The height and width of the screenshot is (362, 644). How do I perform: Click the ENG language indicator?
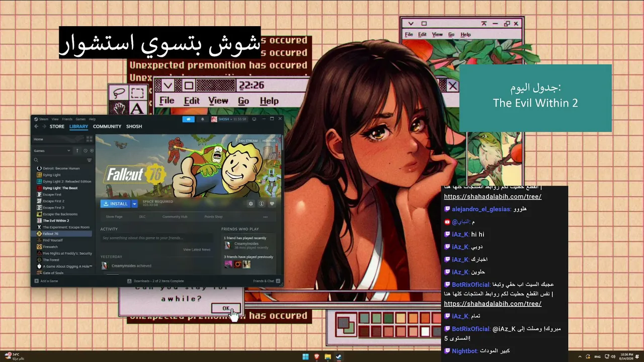597,357
